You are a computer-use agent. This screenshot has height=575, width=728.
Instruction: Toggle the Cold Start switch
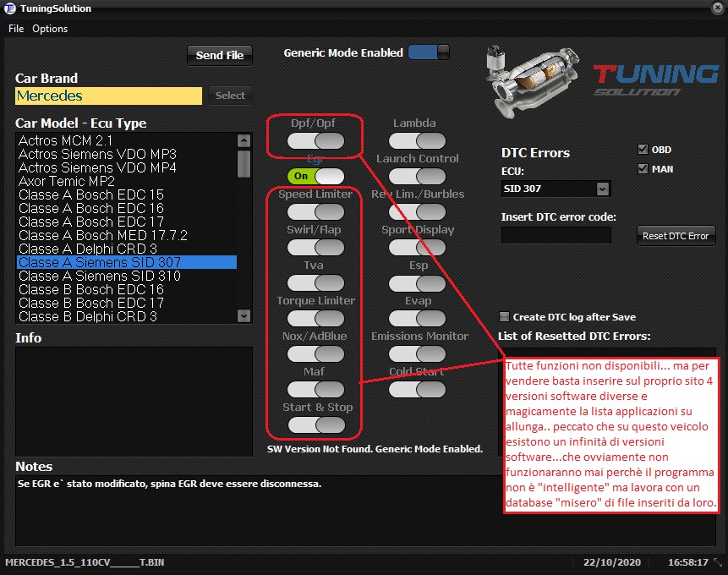click(417, 390)
